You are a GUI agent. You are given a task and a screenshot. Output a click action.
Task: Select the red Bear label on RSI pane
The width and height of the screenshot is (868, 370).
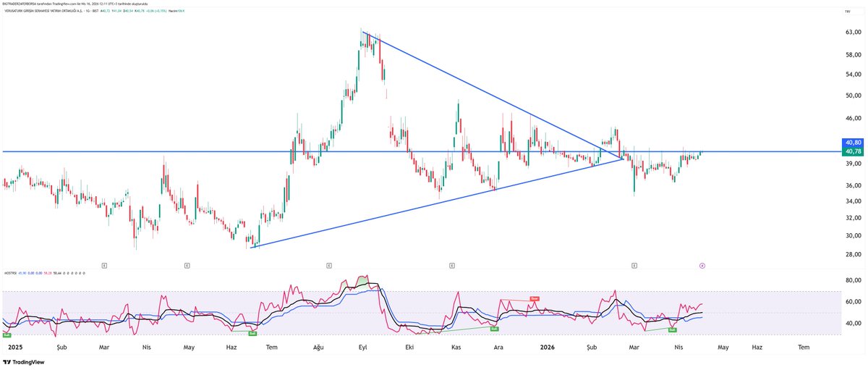(x=535, y=298)
